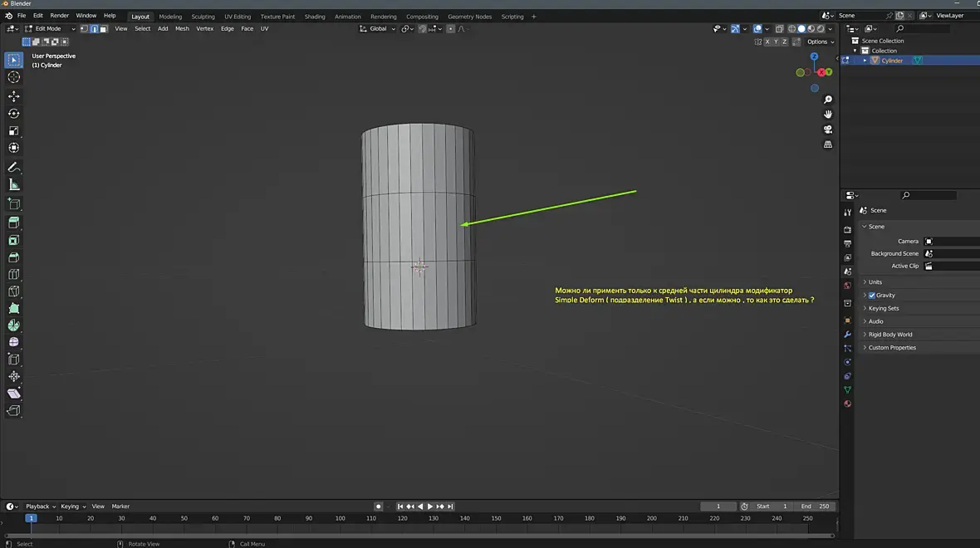Image resolution: width=980 pixels, height=548 pixels.
Task: Select the Rotate tool
Action: (x=14, y=114)
